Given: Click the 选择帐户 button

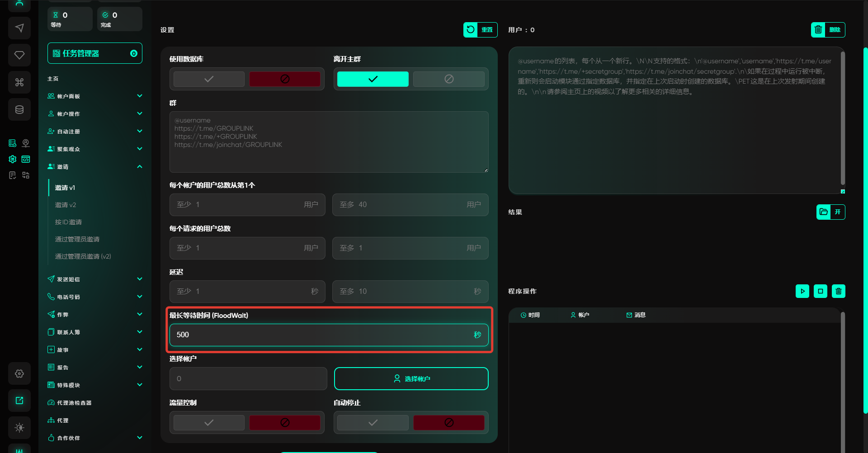Looking at the screenshot, I should [x=411, y=379].
